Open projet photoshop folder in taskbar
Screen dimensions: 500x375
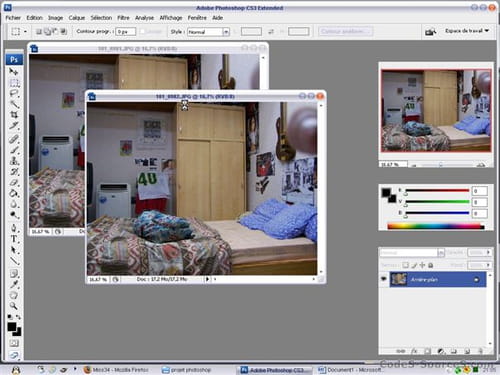[187, 370]
